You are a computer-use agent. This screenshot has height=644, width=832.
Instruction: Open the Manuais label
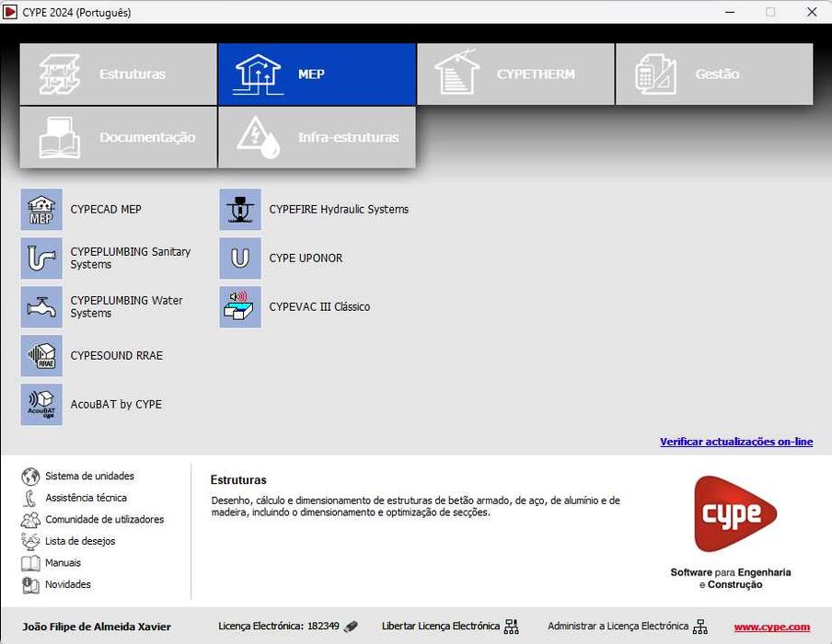(x=64, y=563)
